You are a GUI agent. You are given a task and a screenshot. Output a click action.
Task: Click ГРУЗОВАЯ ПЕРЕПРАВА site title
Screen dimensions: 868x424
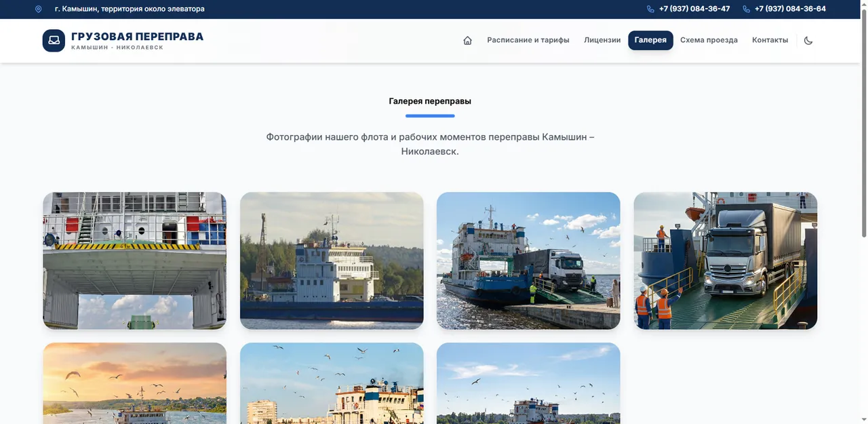click(x=137, y=37)
